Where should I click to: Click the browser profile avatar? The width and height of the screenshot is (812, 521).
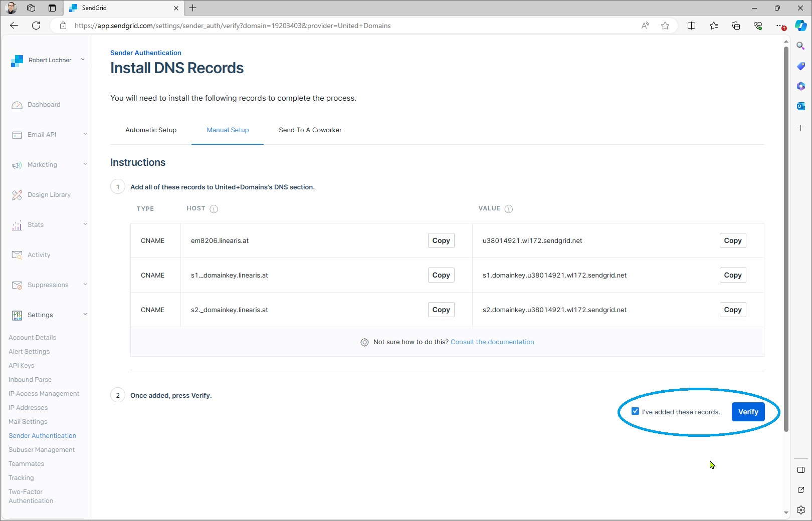coord(11,8)
